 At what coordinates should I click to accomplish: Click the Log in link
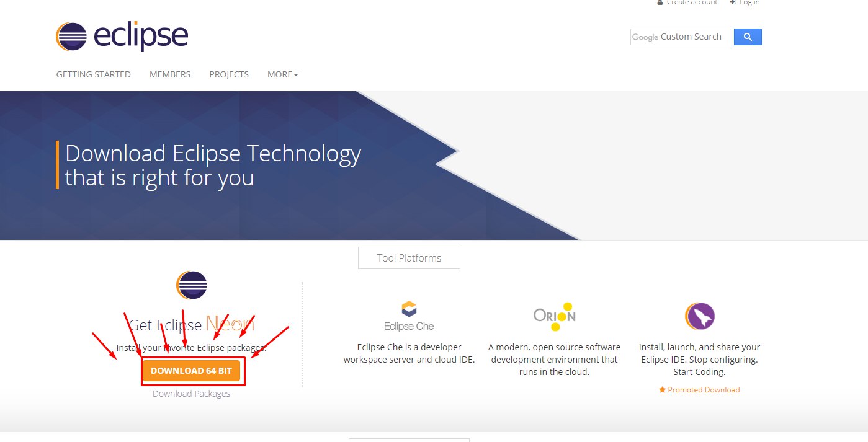tap(748, 2)
